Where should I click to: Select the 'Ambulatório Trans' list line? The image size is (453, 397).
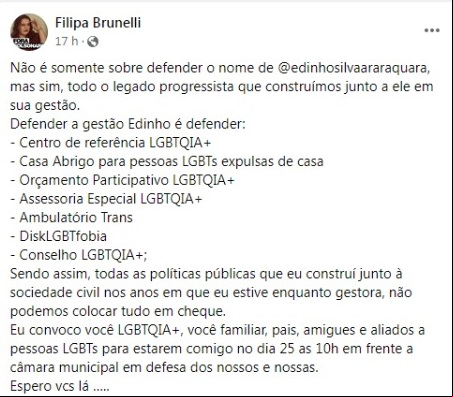click(x=72, y=218)
